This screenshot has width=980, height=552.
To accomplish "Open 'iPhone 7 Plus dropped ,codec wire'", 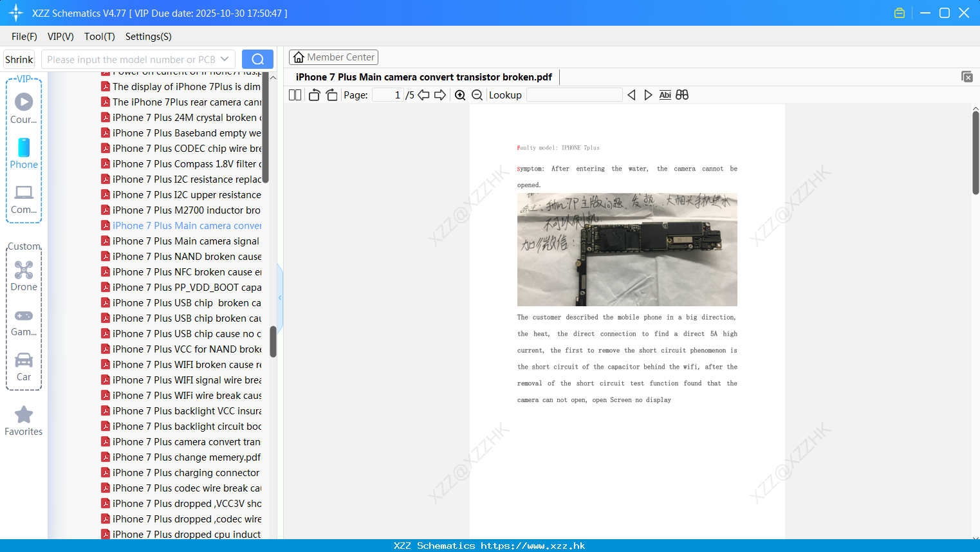I will [187, 519].
